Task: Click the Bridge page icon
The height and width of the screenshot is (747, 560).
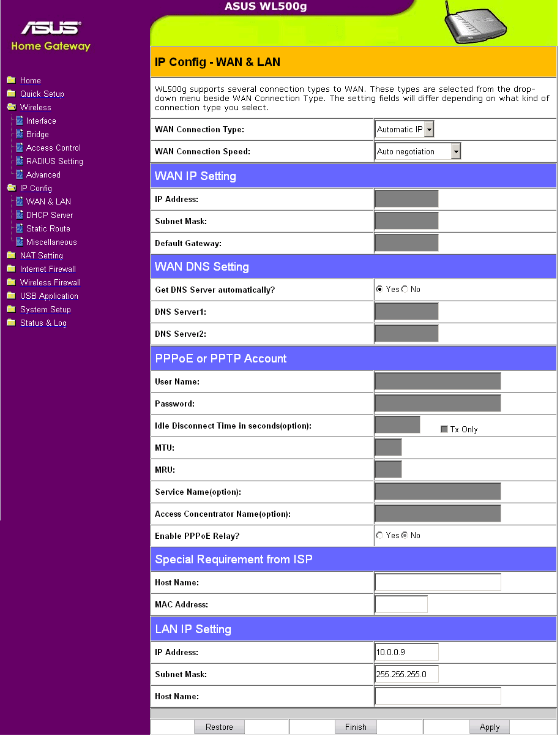Action: pos(20,134)
